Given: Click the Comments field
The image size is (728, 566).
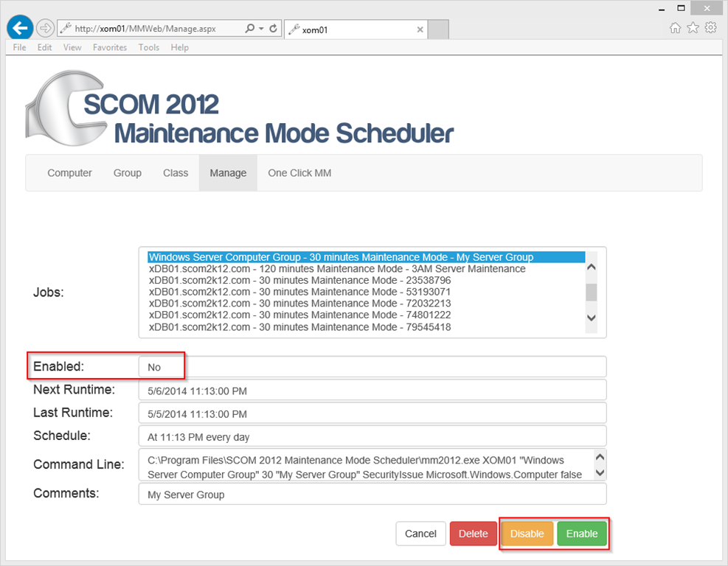Looking at the screenshot, I should tap(372, 494).
